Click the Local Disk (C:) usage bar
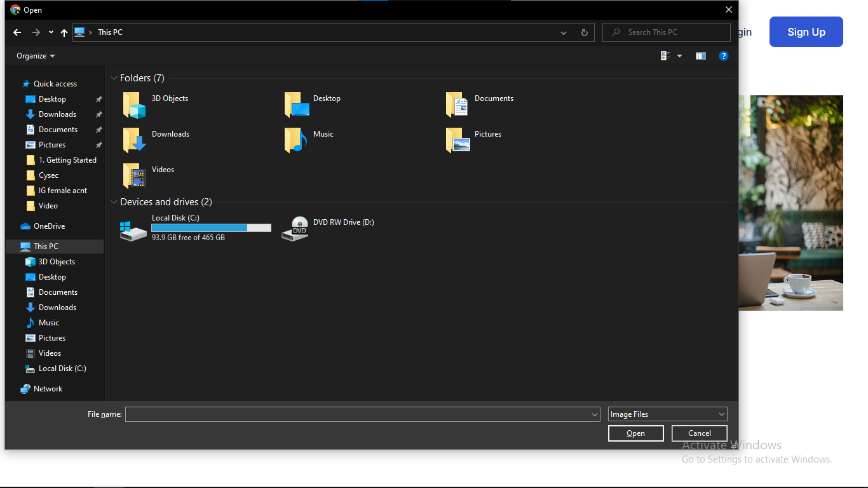Viewport: 868px width, 488px height. tap(212, 227)
